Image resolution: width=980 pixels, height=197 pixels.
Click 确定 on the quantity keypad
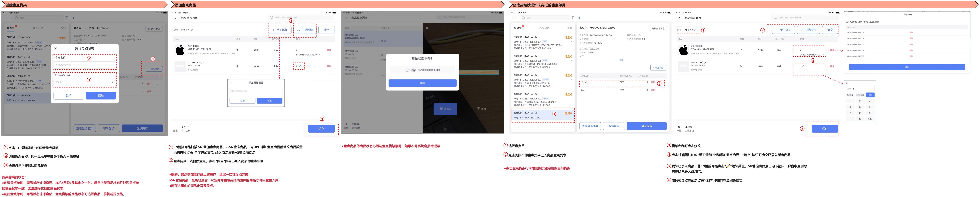(x=870, y=95)
